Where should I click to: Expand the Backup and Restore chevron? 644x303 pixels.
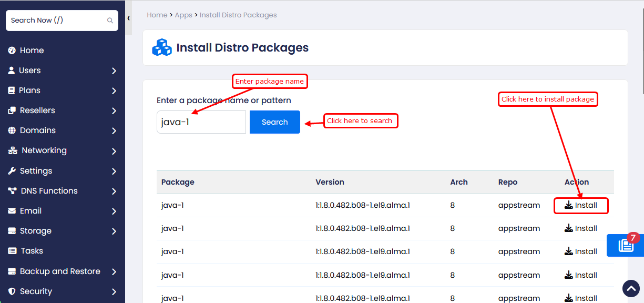[x=114, y=272]
